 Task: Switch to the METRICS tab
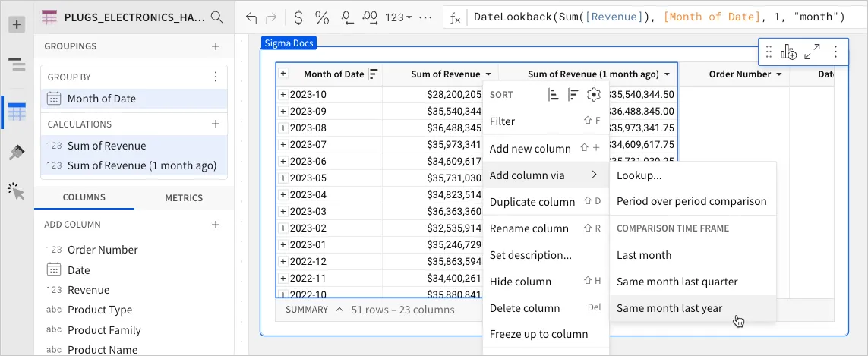tap(184, 197)
